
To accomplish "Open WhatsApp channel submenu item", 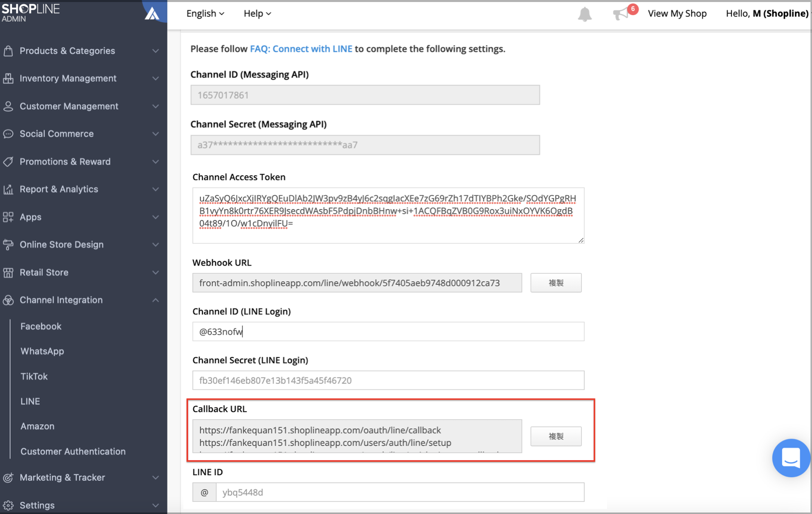I will point(42,351).
